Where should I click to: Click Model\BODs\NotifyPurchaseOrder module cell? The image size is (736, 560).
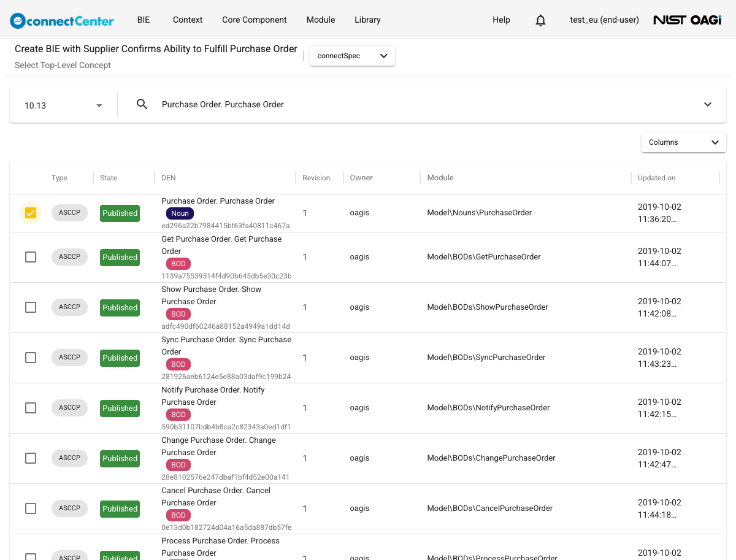click(x=489, y=408)
